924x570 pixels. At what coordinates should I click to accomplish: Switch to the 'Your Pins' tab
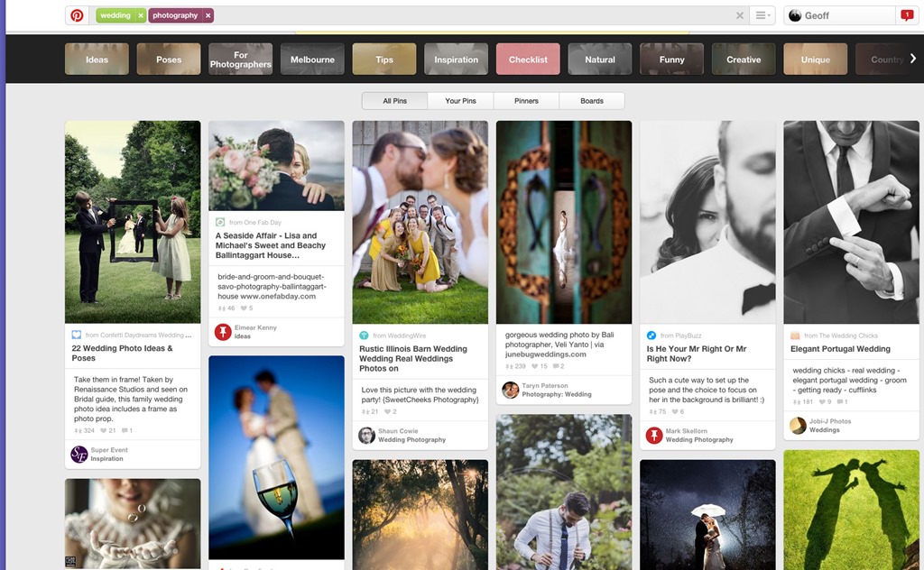pos(460,101)
